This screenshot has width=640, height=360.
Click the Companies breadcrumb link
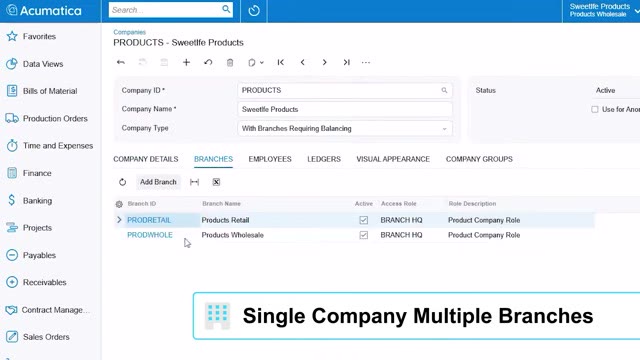point(129,32)
